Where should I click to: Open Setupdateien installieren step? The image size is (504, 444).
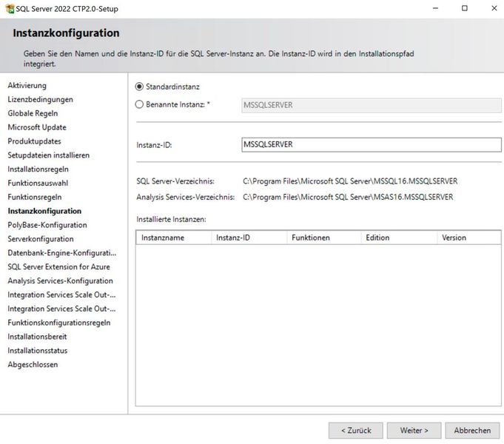click(49, 155)
